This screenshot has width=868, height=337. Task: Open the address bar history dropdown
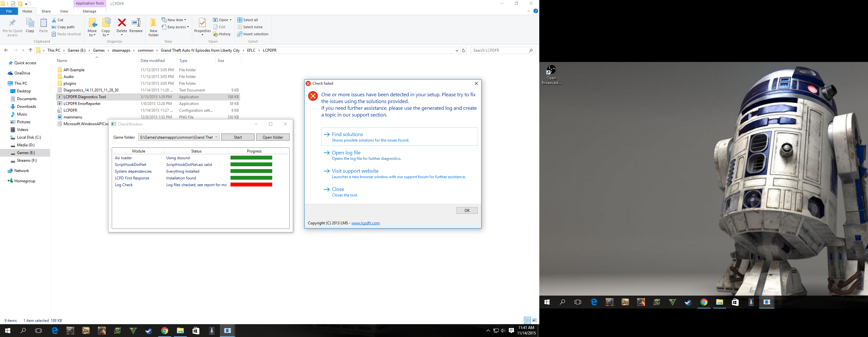point(457,51)
